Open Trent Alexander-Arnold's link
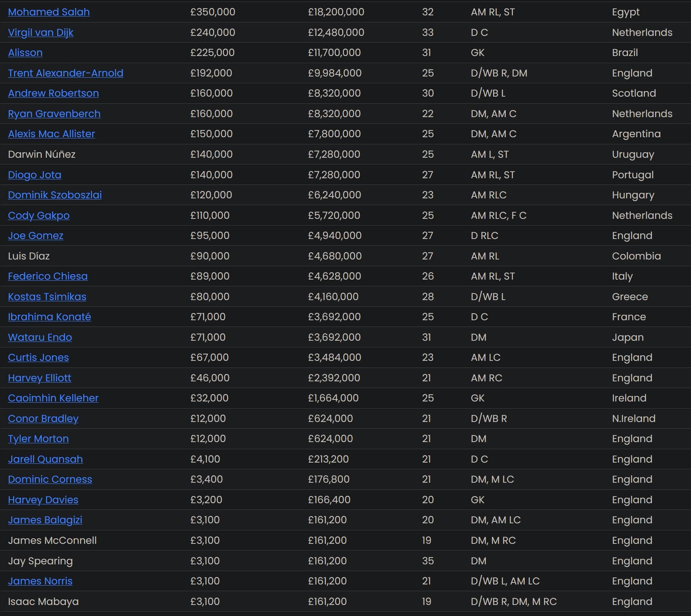 tap(65, 73)
